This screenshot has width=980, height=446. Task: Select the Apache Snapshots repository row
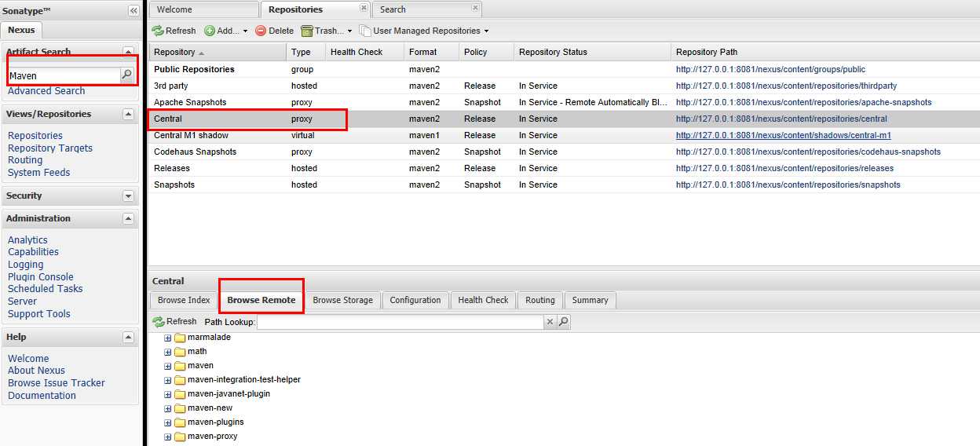click(x=564, y=103)
